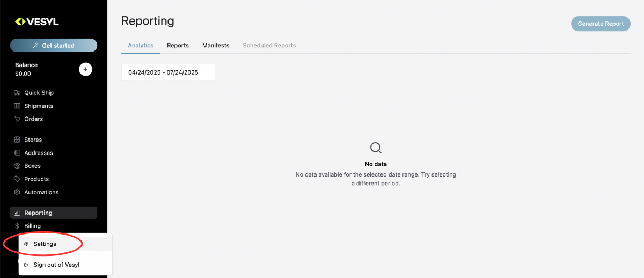The width and height of the screenshot is (644, 278).
Task: Click the magic wand icon on Get started
Action: 36,46
